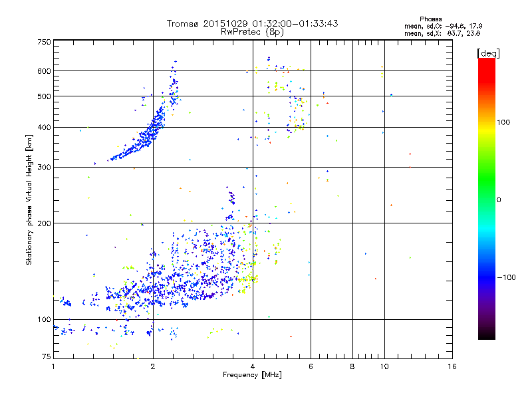Viewport: 532px width, 399px height.
Task: Click the y-axis tick label "600"
Action: [x=44, y=71]
